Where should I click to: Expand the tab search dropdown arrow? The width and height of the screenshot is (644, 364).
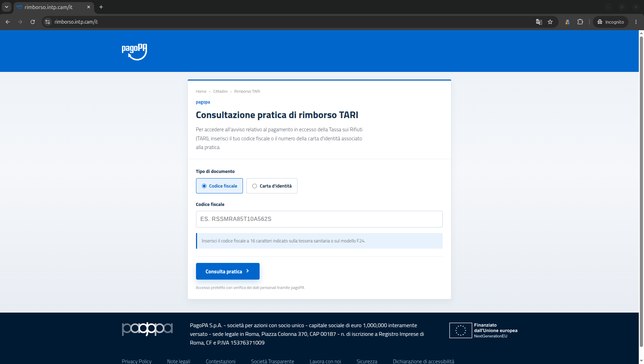click(7, 7)
